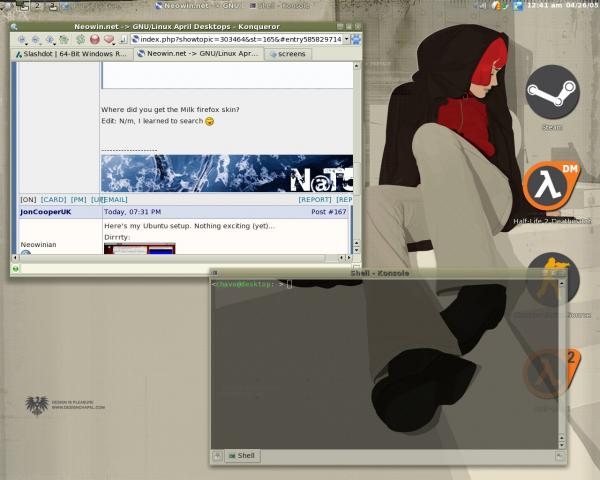Open the JonCooperUK profile link
600x480 pixels.
pos(46,212)
